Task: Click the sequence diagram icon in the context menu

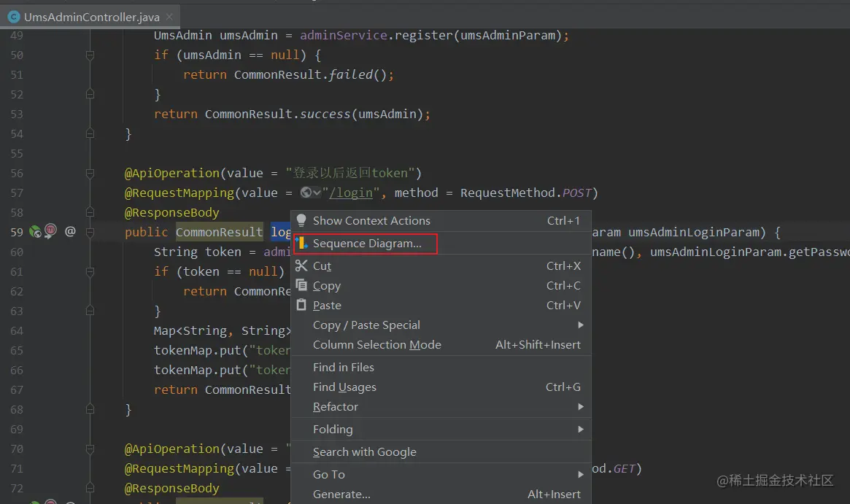Action: [301, 244]
